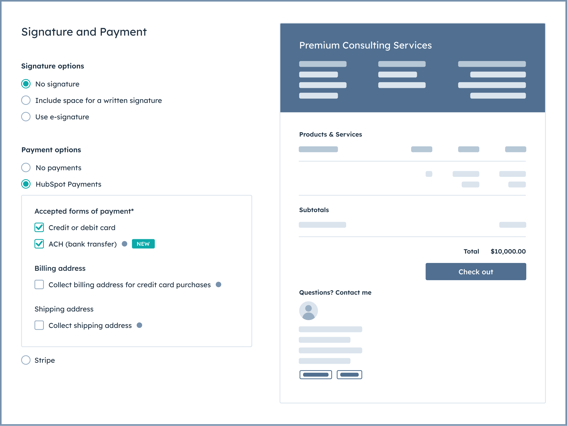Select HubSpot Payments radio option
The image size is (567, 426).
26,184
